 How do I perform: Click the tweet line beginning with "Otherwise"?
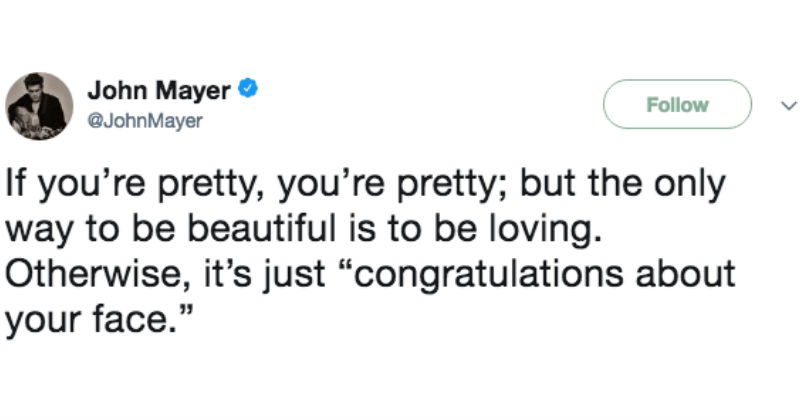(x=370, y=272)
